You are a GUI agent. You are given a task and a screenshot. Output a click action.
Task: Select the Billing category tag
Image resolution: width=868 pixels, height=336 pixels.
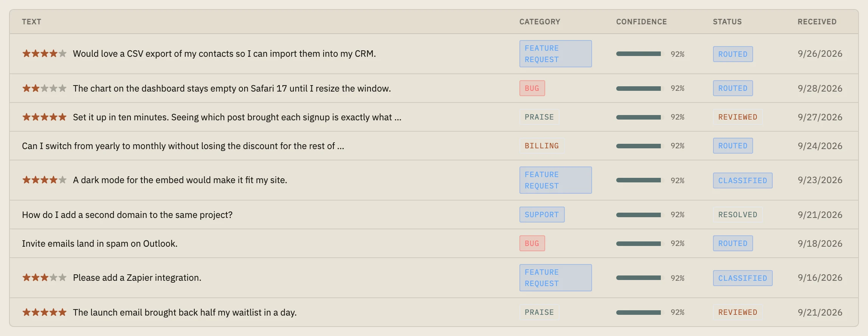click(x=541, y=146)
